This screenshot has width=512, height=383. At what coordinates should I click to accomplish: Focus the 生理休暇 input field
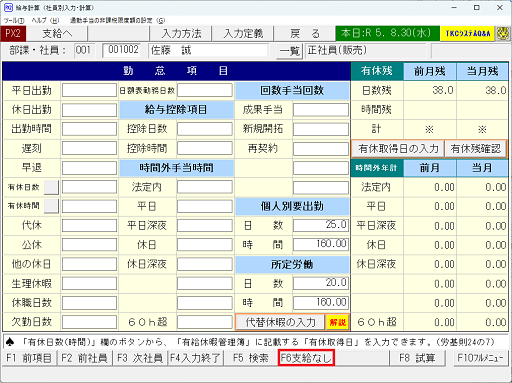pos(89,284)
